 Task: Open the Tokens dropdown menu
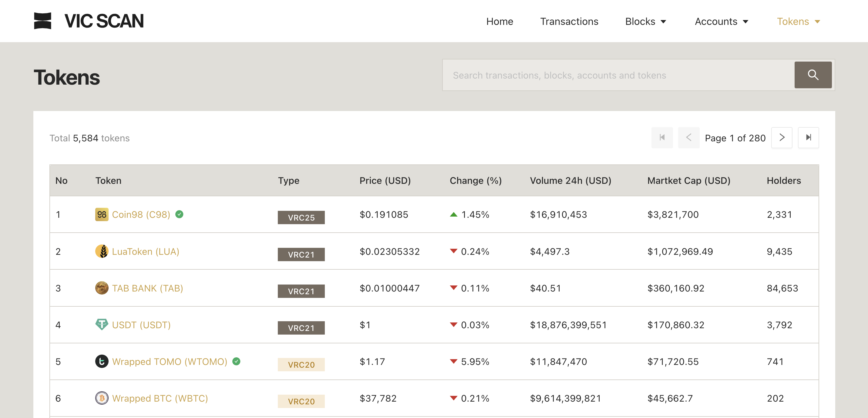798,22
